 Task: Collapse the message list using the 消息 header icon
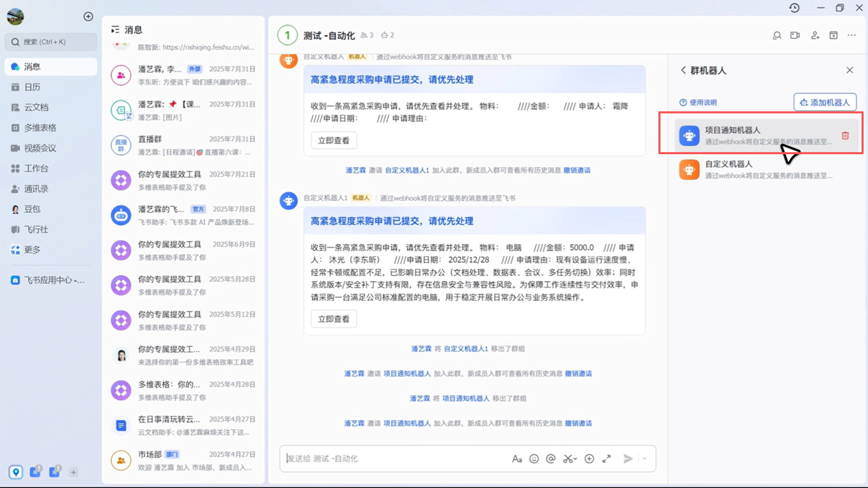[115, 30]
